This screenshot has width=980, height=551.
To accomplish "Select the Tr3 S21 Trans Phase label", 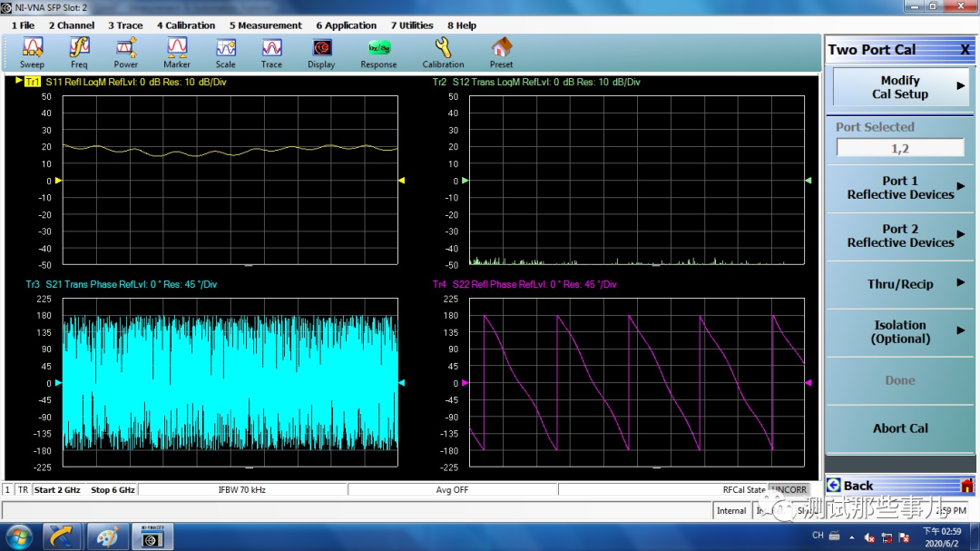I will click(x=122, y=284).
